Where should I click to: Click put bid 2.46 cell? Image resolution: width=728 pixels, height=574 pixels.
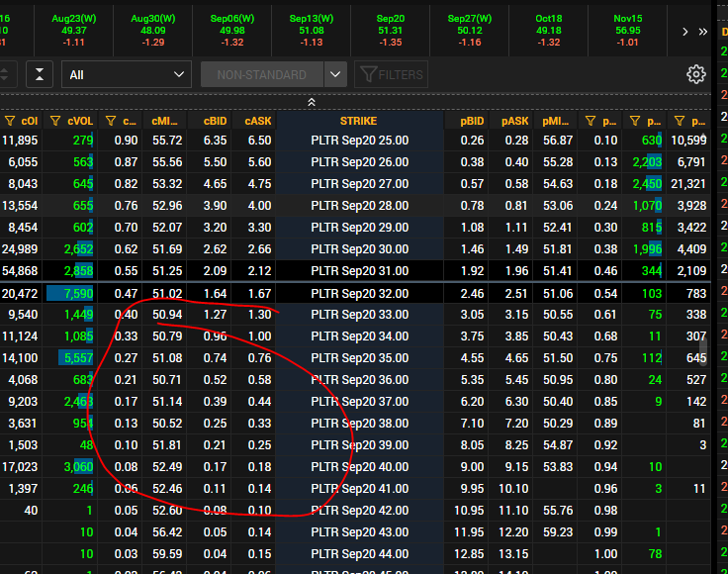pos(472,294)
